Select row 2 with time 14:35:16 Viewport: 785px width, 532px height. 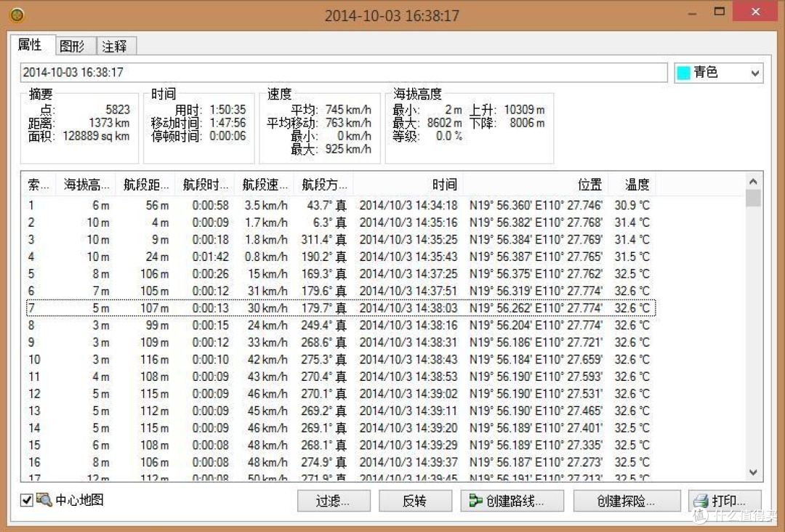(x=340, y=222)
